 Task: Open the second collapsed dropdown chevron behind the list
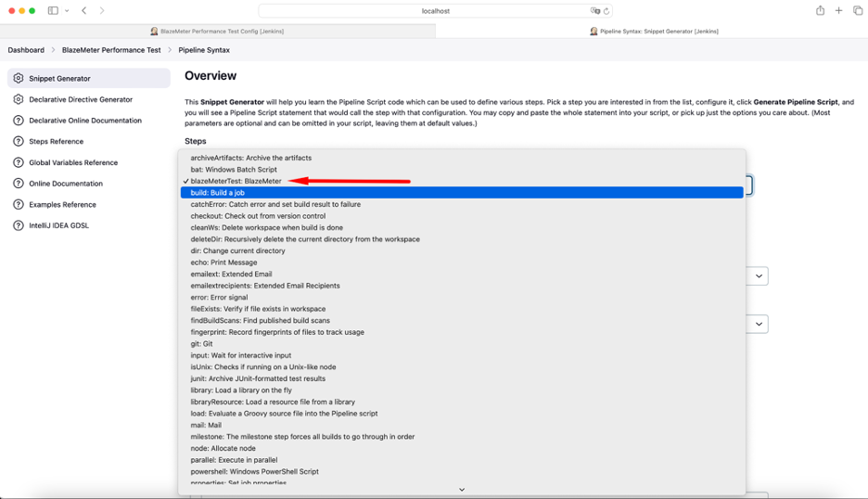coord(759,324)
